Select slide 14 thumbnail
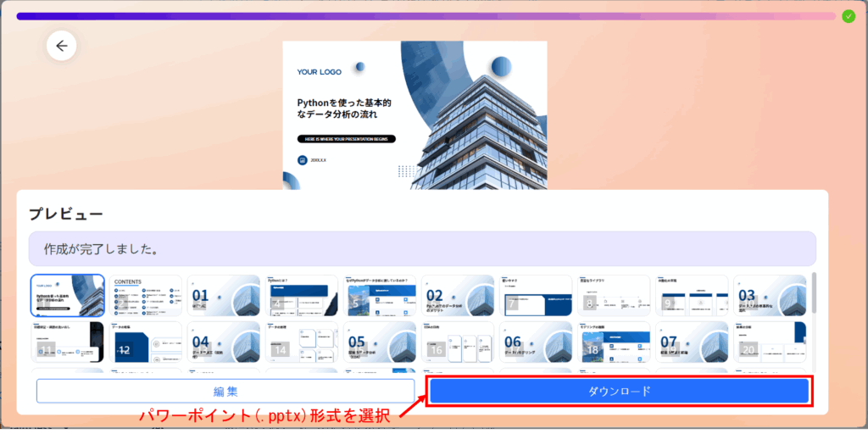The width and height of the screenshot is (868, 434). [302, 342]
